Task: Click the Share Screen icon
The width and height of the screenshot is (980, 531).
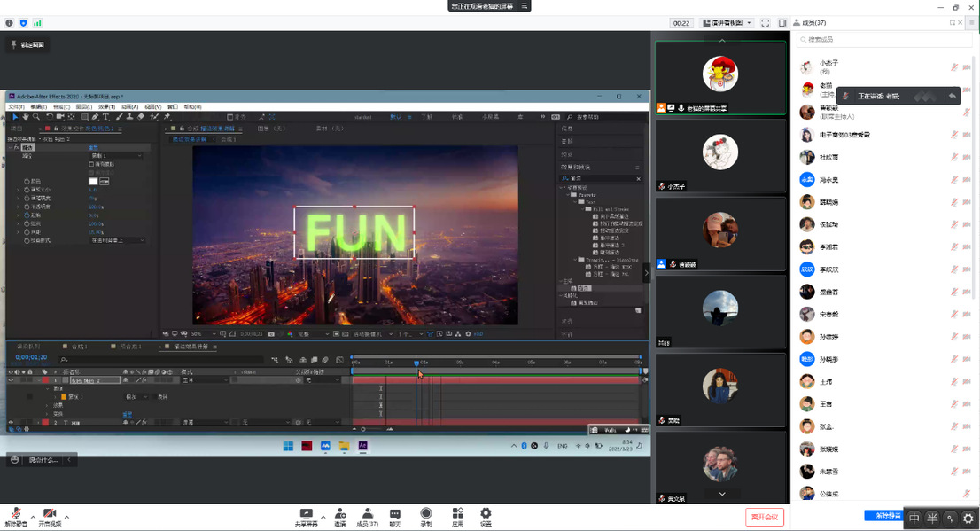Action: pos(307,513)
